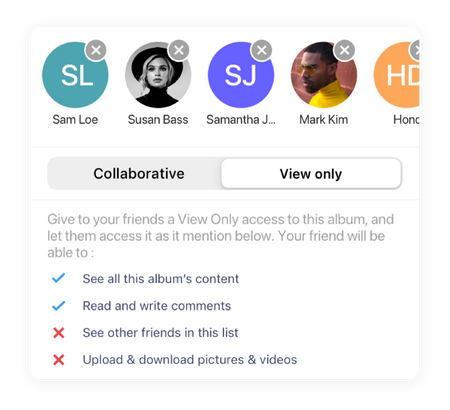
Task: Select the View only tab
Action: pyautogui.click(x=311, y=174)
